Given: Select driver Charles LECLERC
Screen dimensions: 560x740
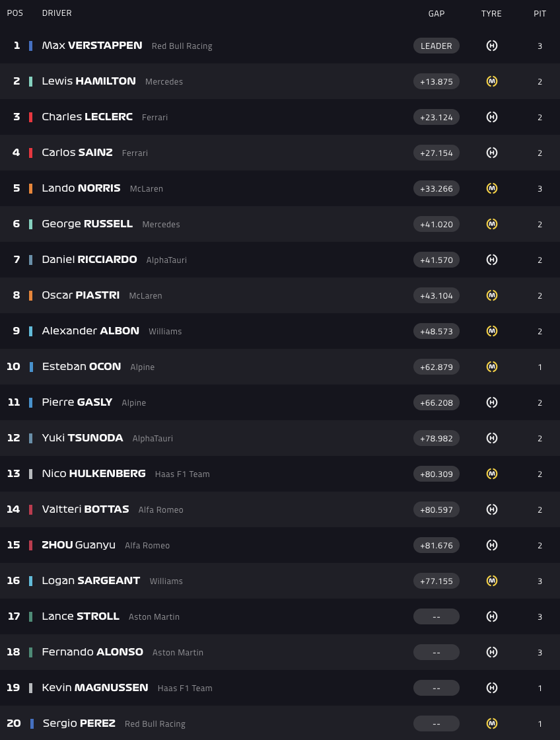Looking at the screenshot, I should [x=87, y=117].
